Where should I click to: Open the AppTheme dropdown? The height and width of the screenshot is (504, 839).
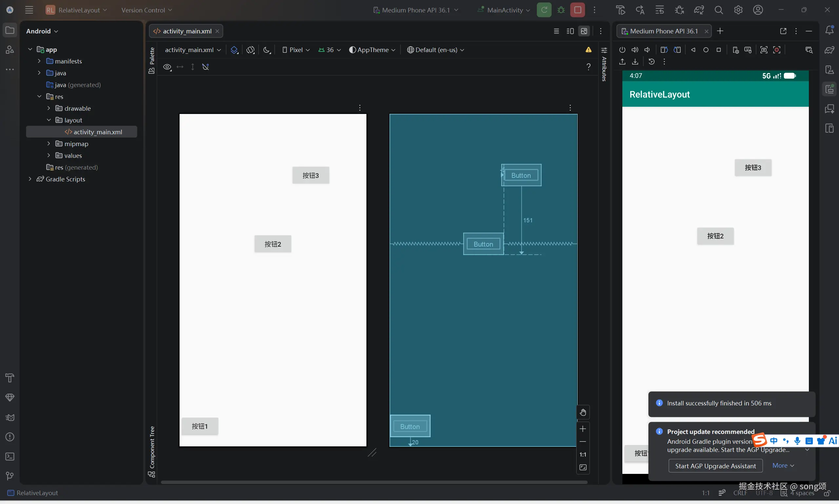point(372,50)
